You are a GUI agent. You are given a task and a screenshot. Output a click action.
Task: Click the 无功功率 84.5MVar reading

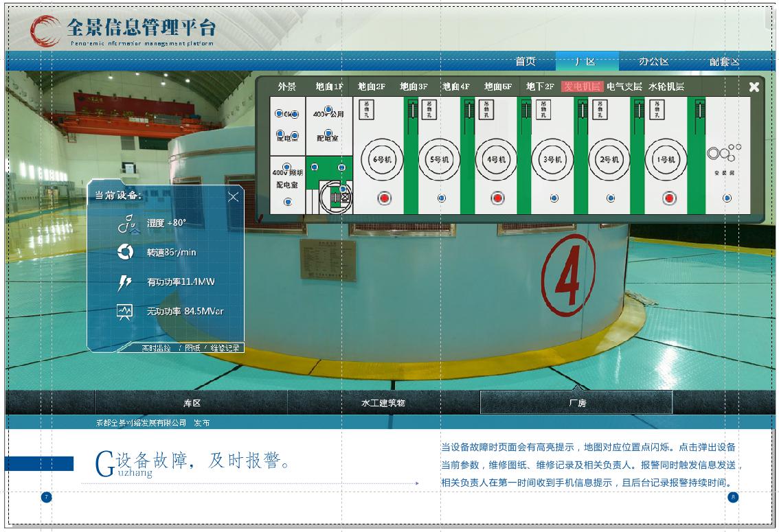click(x=185, y=311)
